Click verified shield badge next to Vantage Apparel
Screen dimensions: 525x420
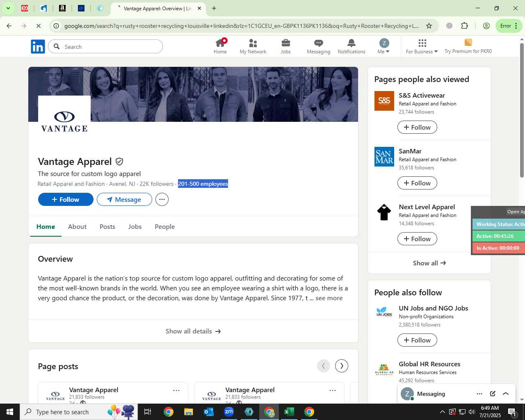point(119,162)
